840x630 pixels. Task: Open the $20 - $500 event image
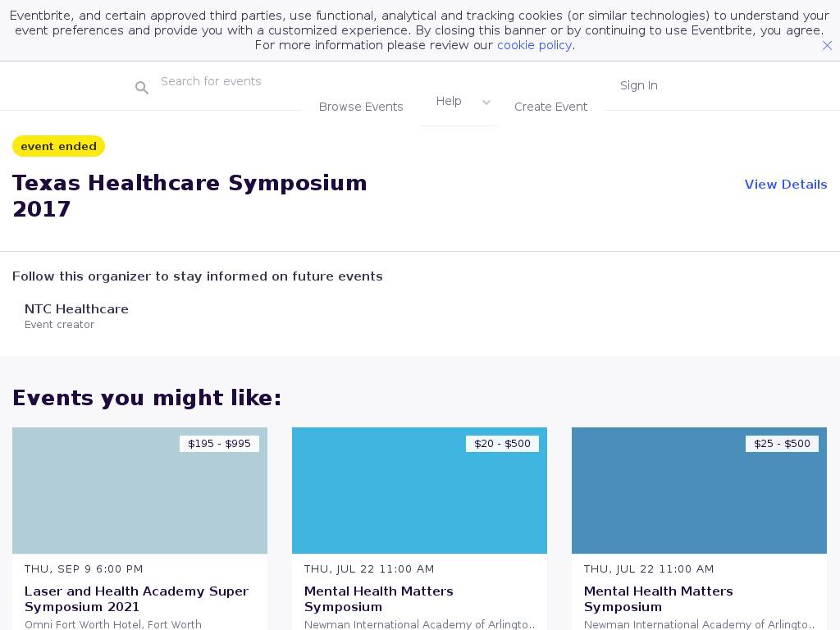tap(419, 499)
